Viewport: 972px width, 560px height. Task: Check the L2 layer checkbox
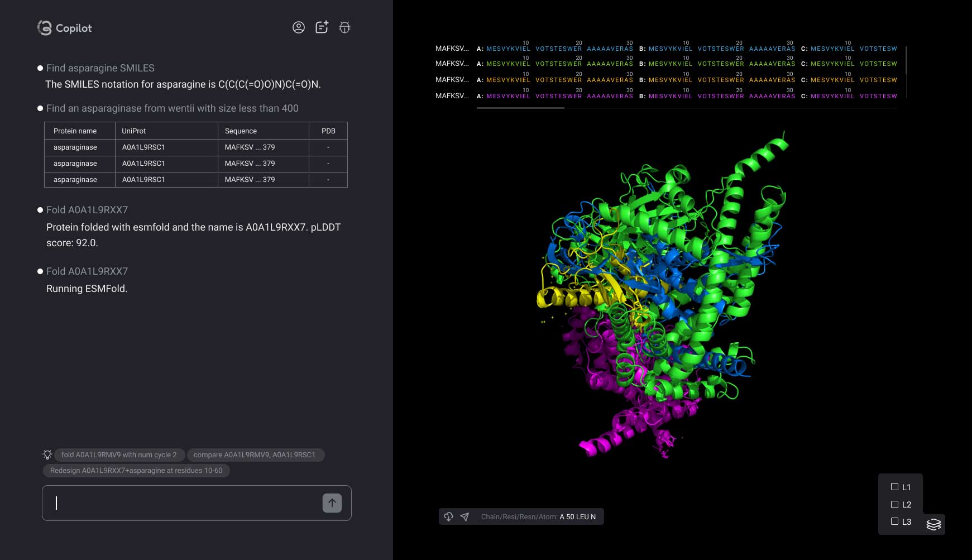(894, 504)
